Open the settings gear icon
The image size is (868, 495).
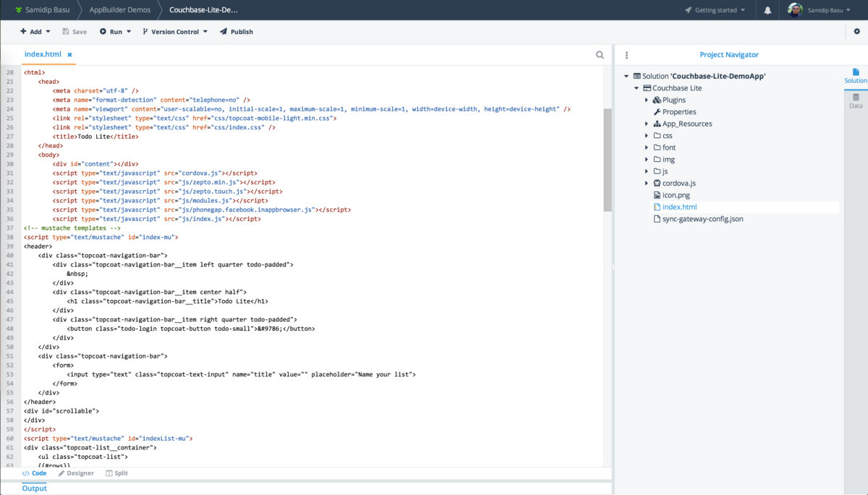click(857, 32)
